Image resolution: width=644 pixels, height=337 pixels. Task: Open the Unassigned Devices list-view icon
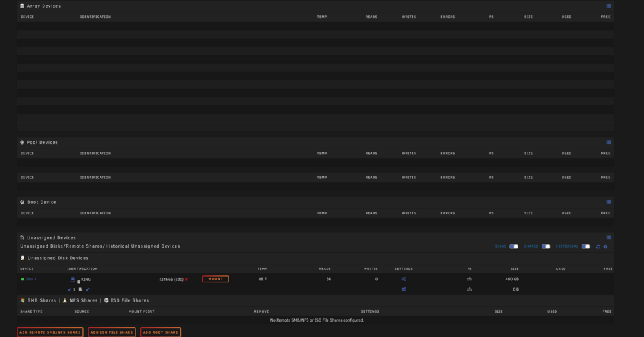[x=609, y=238]
